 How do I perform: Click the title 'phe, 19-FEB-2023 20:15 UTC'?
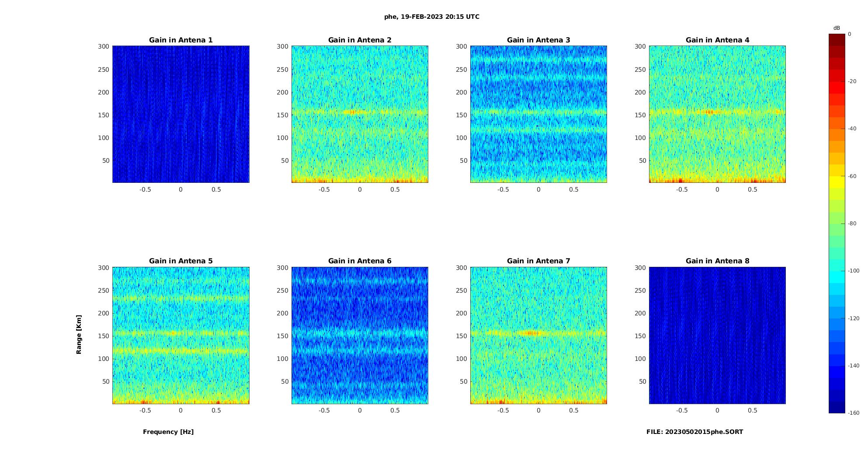[x=432, y=17]
